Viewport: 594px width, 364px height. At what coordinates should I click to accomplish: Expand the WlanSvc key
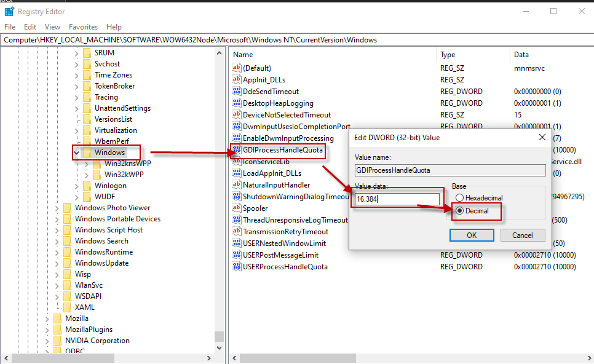pyautogui.click(x=57, y=285)
